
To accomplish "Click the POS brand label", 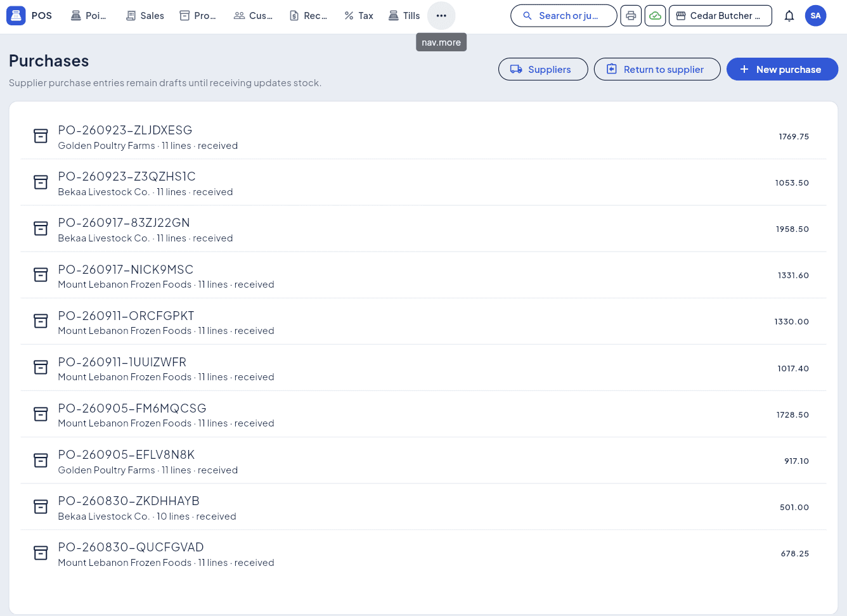I will (x=42, y=16).
